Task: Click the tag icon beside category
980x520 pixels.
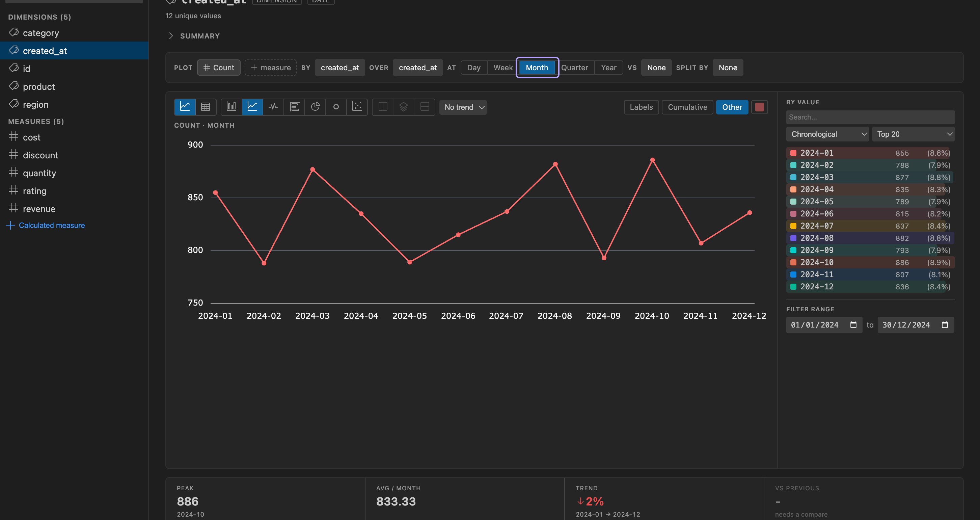Action: tap(14, 32)
